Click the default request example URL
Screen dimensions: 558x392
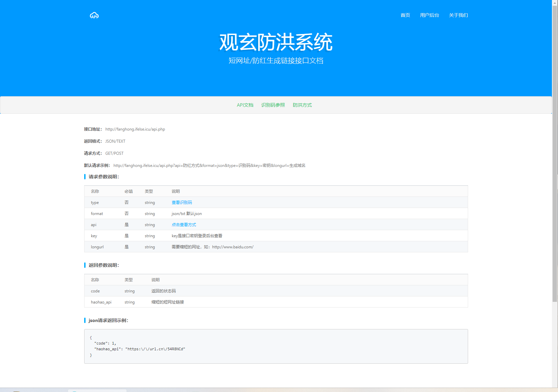(x=209, y=166)
